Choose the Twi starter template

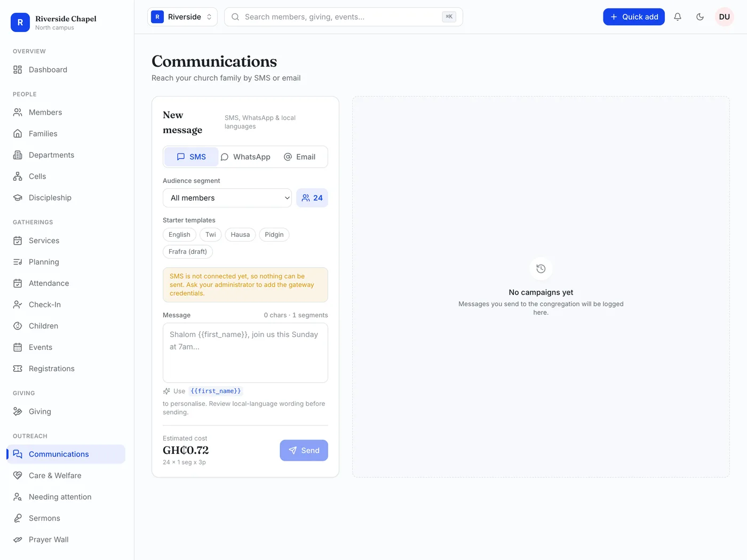click(211, 235)
